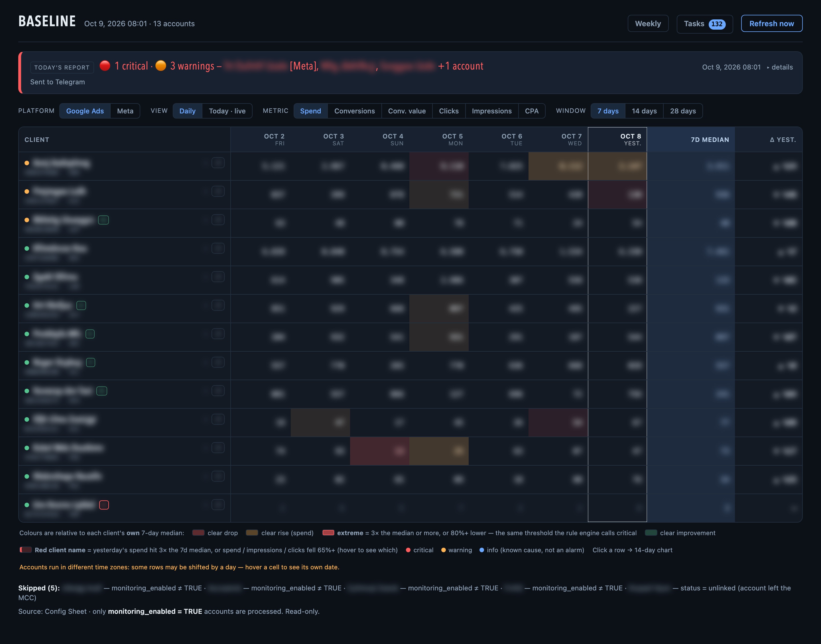Click the orange warnings circle icon in the report banner

[x=161, y=66]
